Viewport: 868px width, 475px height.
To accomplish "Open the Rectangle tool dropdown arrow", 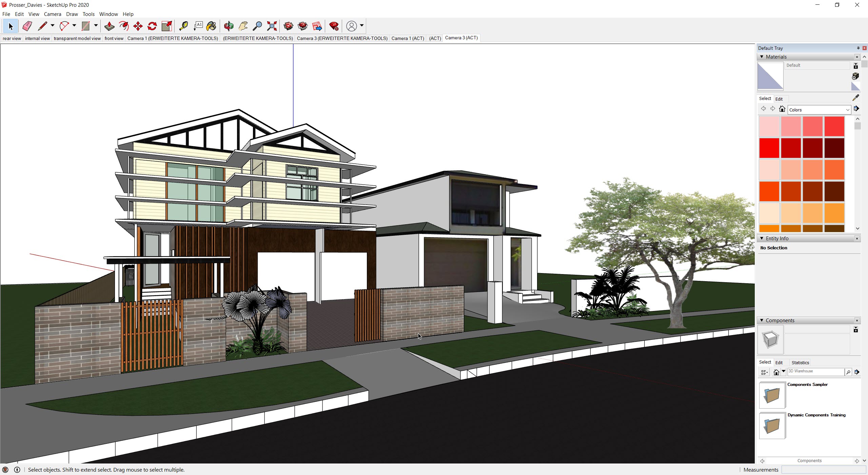I will [x=96, y=26].
